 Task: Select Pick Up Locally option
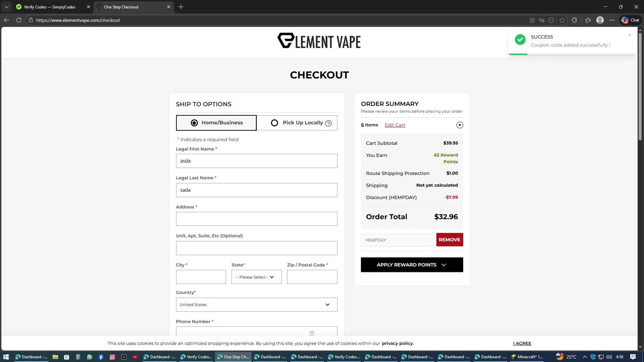pyautogui.click(x=297, y=123)
